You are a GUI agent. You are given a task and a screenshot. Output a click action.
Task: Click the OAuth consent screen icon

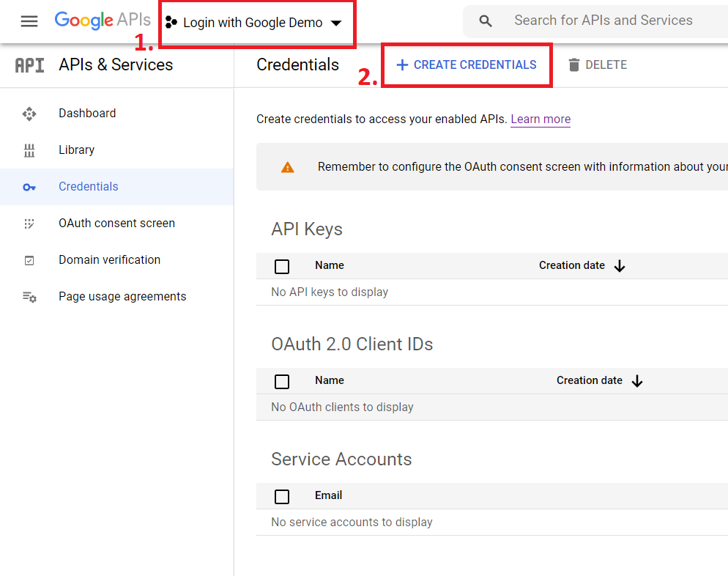pyautogui.click(x=29, y=224)
